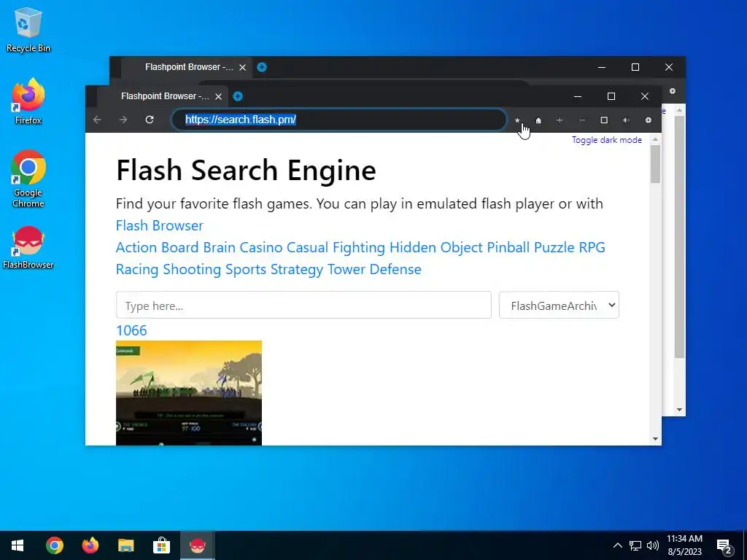Close the front window's Flashpoint Browser tab
The height and width of the screenshot is (560, 747).
click(x=218, y=97)
